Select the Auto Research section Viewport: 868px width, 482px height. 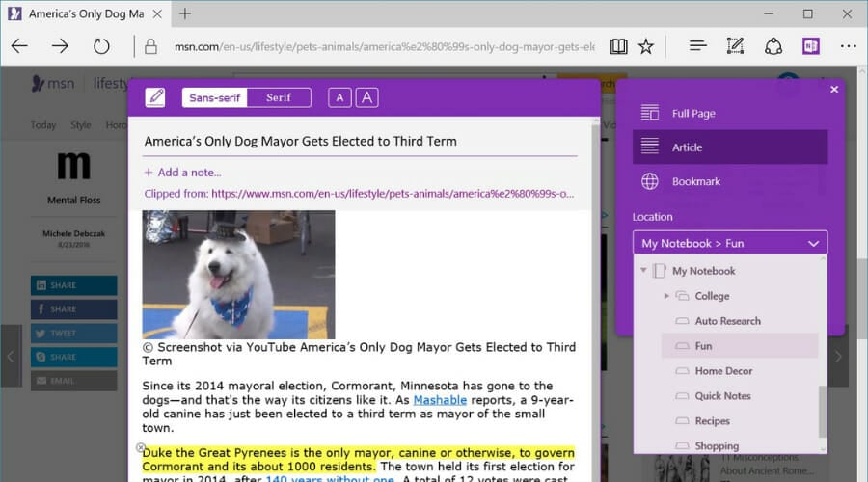point(740,321)
